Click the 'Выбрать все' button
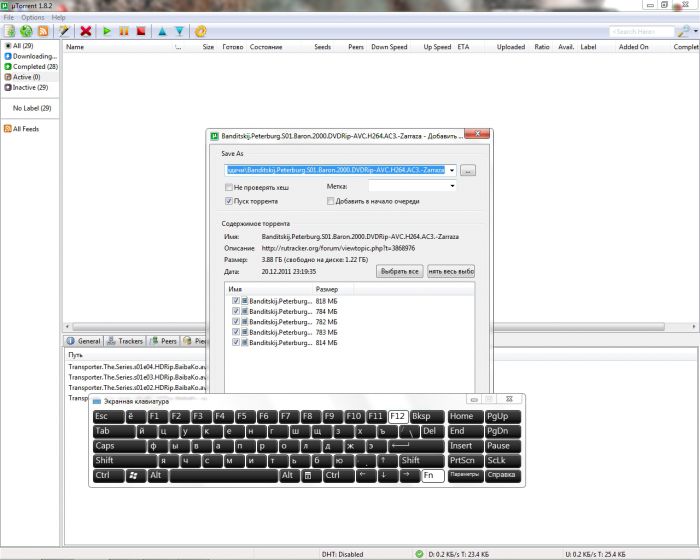This screenshot has width=700, height=560. [398, 271]
